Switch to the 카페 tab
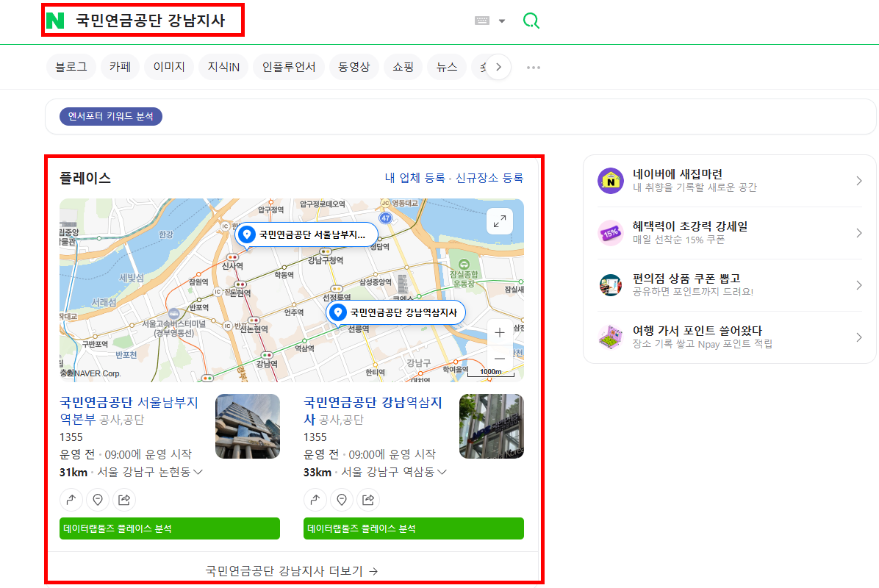 point(120,68)
